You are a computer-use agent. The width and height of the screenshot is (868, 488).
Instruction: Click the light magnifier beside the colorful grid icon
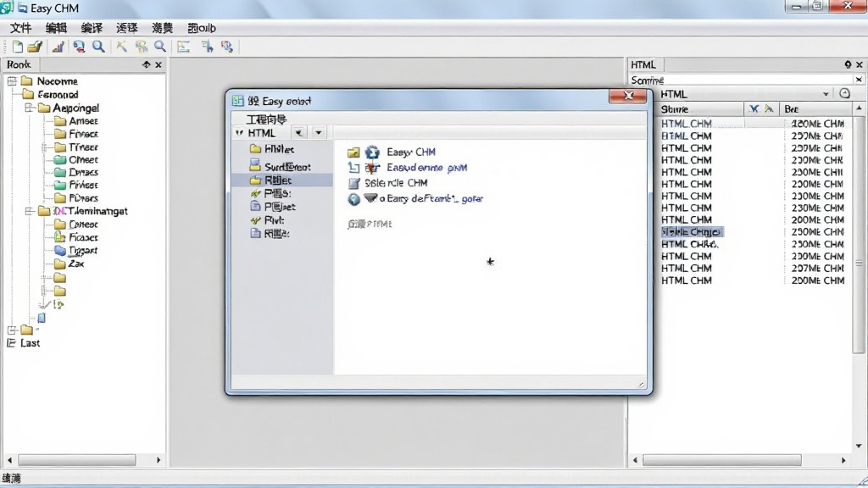pos(160,47)
